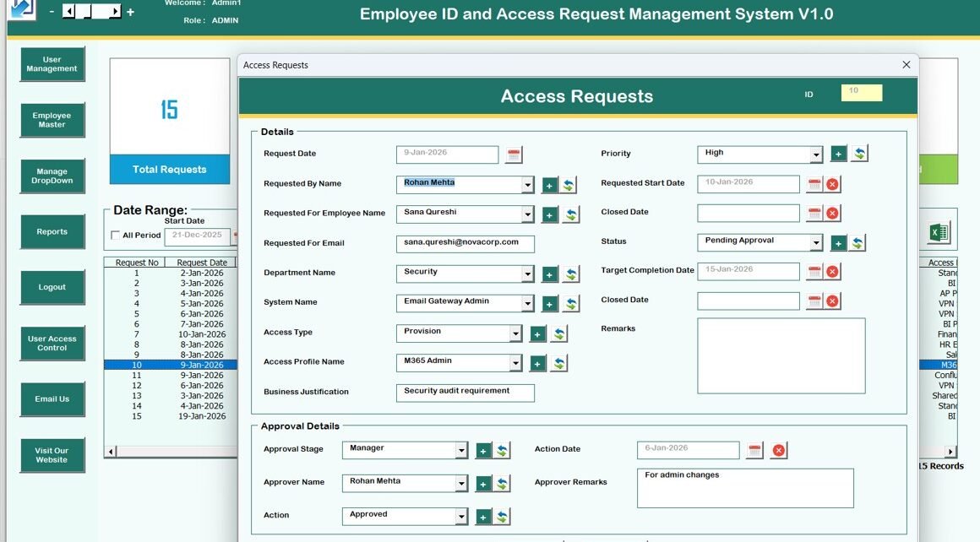This screenshot has width=980, height=542.
Task: Expand the Approval Stage dropdown
Action: tap(461, 451)
